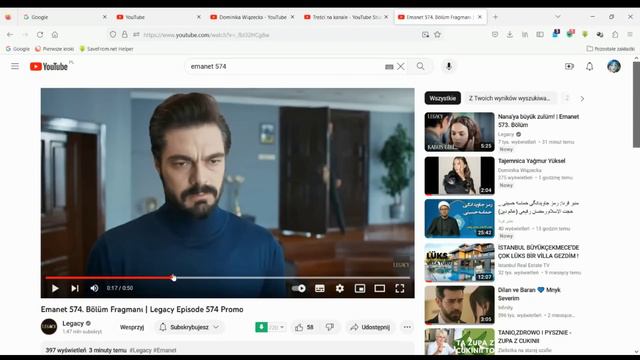Skip to the next video
Image resolution: width=640 pixels, height=360 pixels.
75,288
